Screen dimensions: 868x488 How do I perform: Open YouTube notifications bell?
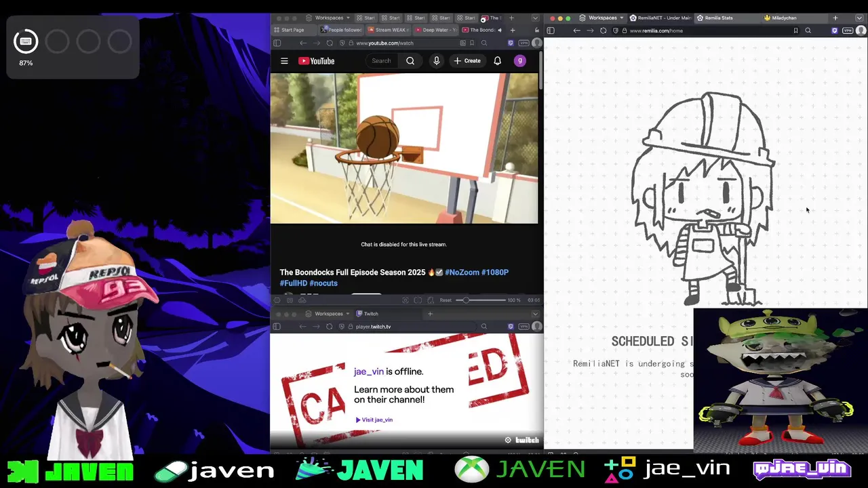(x=497, y=61)
